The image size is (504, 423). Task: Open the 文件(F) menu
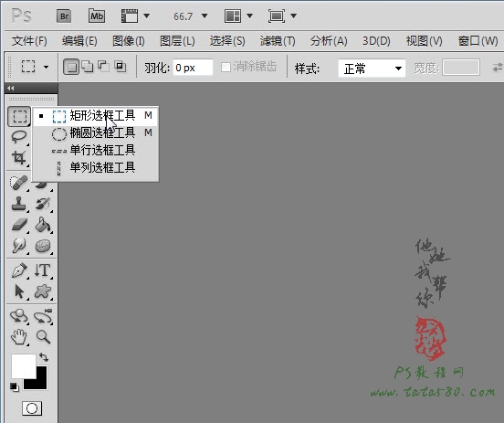[x=29, y=41]
